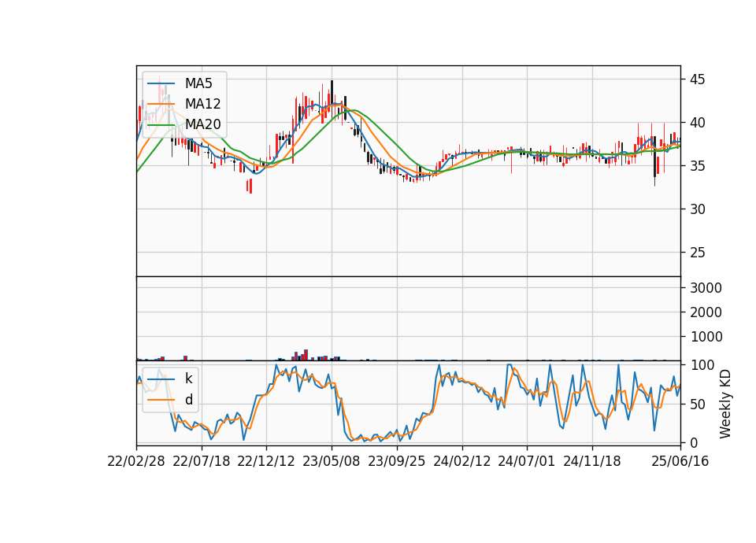Image resolution: width=756 pixels, height=543 pixels.
Task: Click the 23/05/08 date label
Action: tap(332, 461)
